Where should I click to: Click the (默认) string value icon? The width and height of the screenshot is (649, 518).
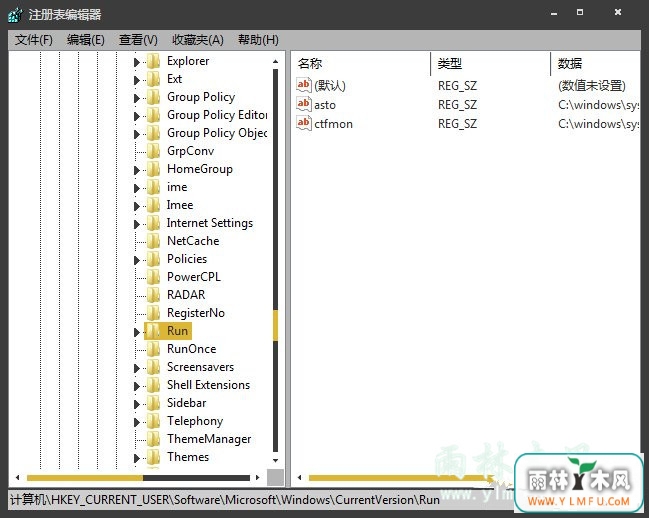[304, 85]
